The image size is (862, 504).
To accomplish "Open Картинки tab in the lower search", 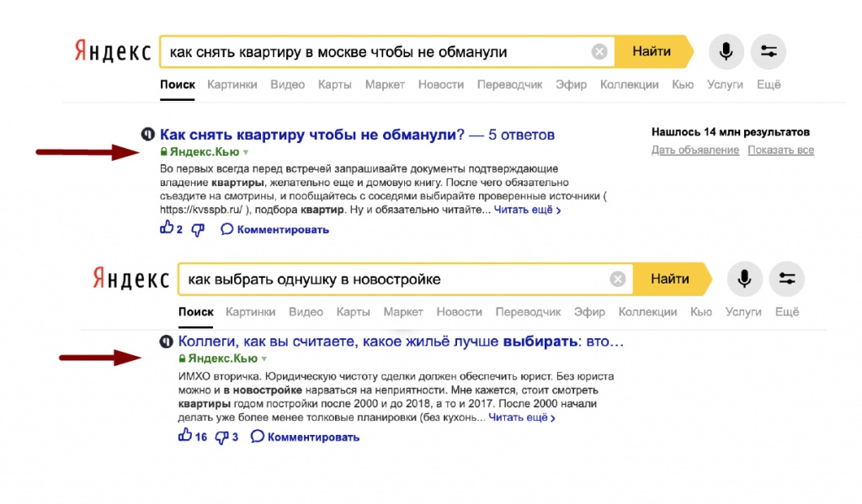I will point(251,311).
